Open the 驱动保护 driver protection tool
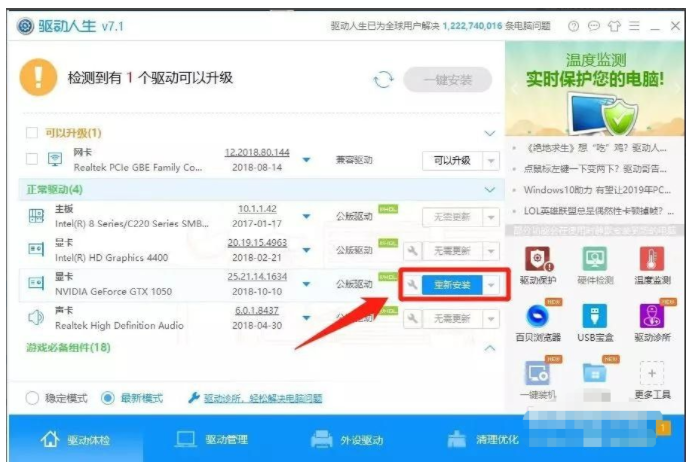 pyautogui.click(x=539, y=262)
